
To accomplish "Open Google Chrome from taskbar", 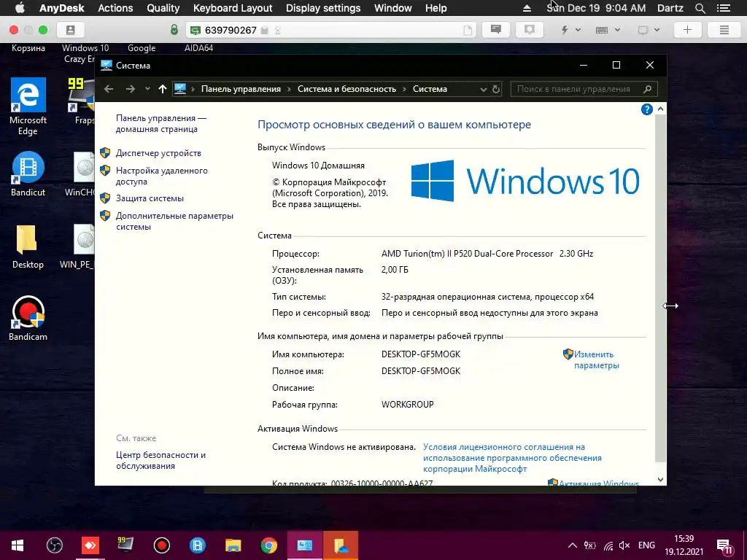I will (268, 545).
